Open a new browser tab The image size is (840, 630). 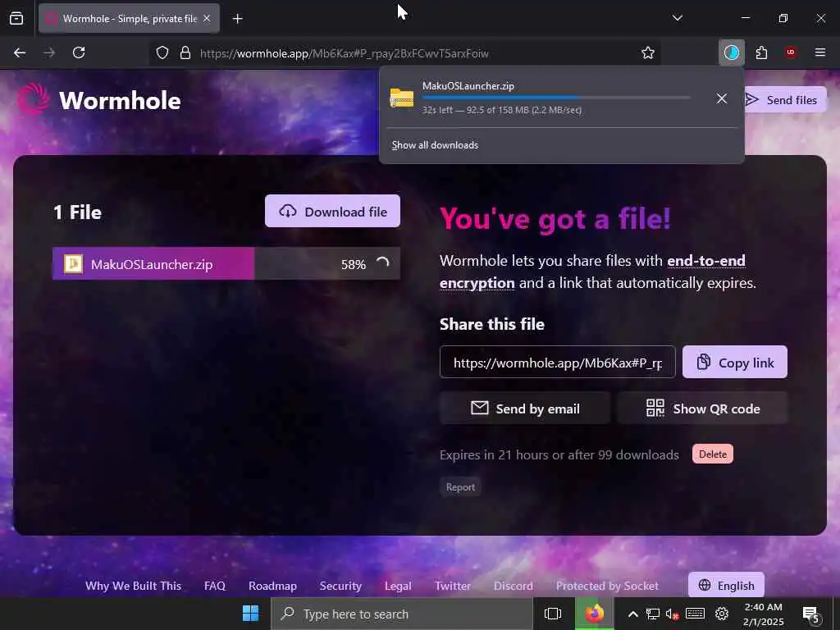(x=237, y=19)
